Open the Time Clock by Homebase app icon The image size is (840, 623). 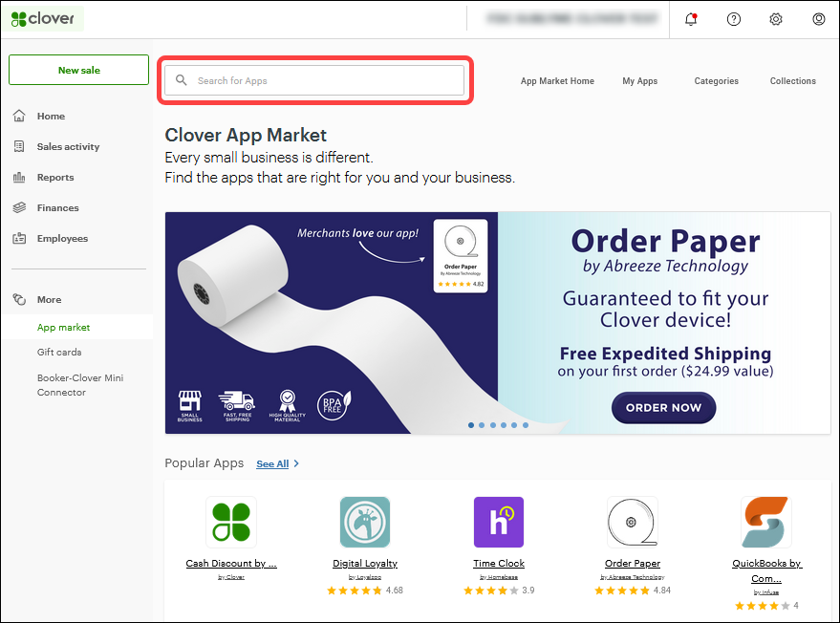[x=498, y=522]
